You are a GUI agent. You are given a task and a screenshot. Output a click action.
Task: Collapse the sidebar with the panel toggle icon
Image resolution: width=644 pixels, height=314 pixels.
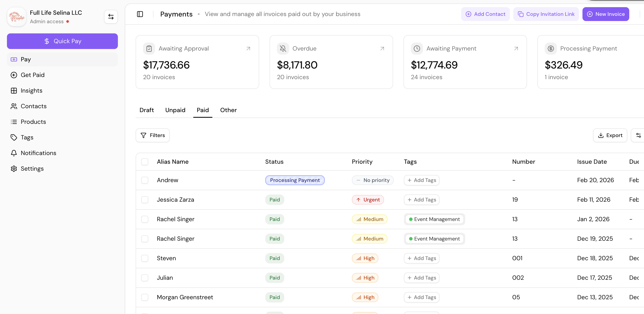coord(140,14)
